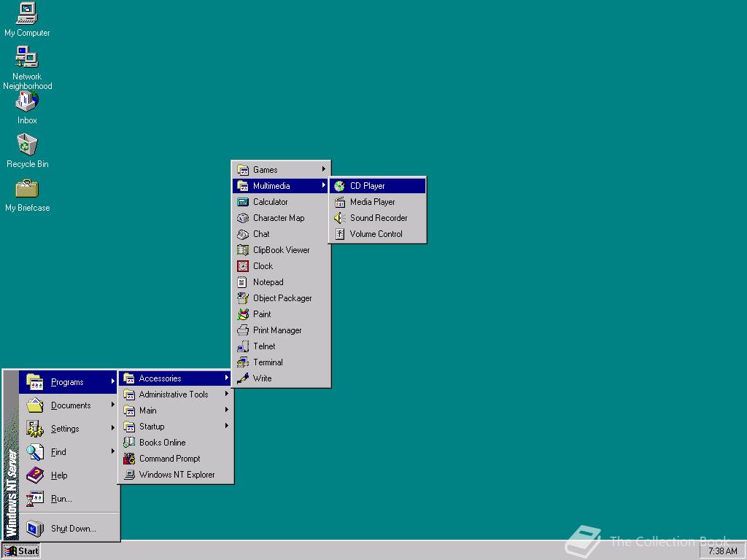Expand the Administrative Tools submenu arrow
747x560 pixels.
click(x=227, y=394)
